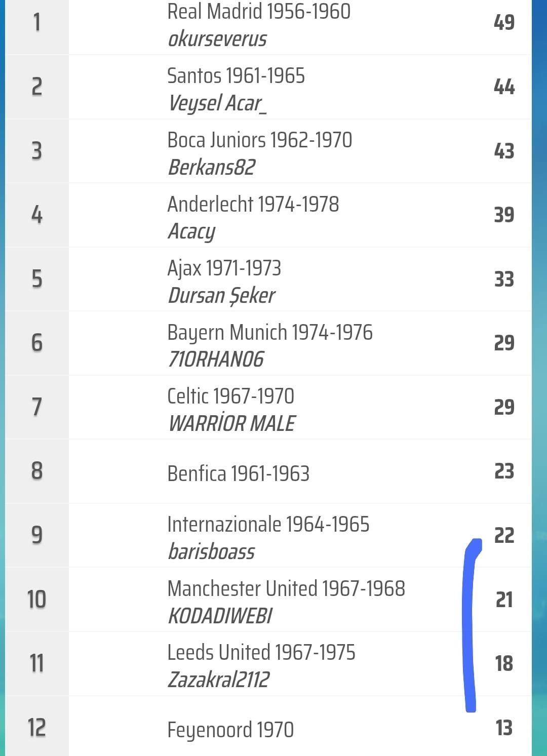Select the Santos 1961-1965 team row
547x756 pixels.
pyautogui.click(x=236, y=76)
